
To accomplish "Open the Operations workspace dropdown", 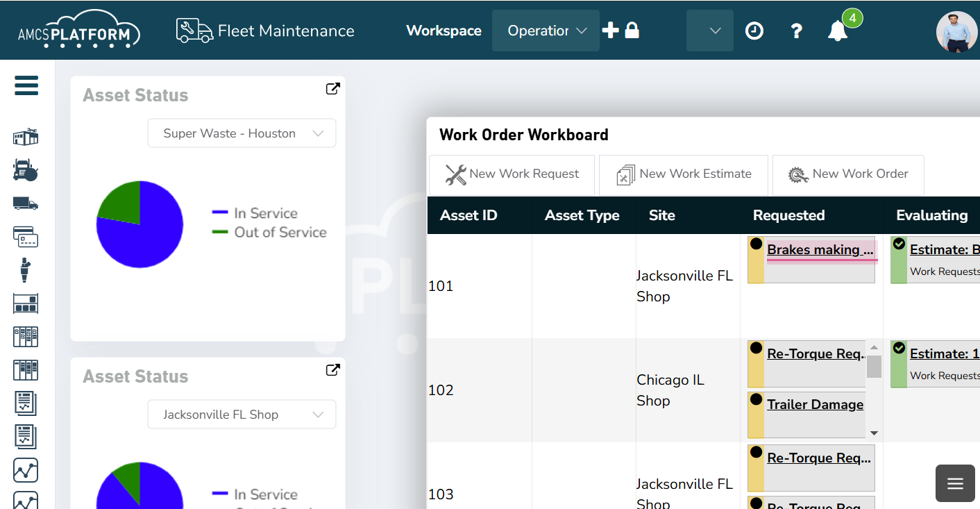I will (546, 30).
